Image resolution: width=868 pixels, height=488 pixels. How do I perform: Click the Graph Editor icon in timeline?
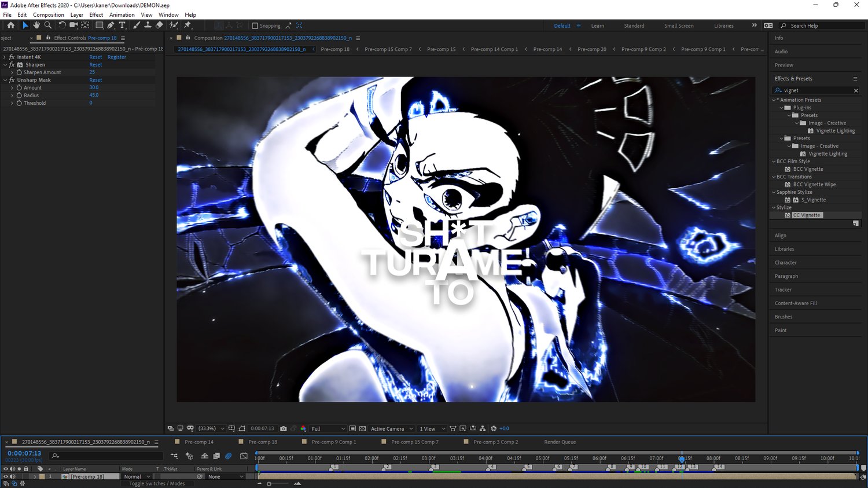(244, 456)
